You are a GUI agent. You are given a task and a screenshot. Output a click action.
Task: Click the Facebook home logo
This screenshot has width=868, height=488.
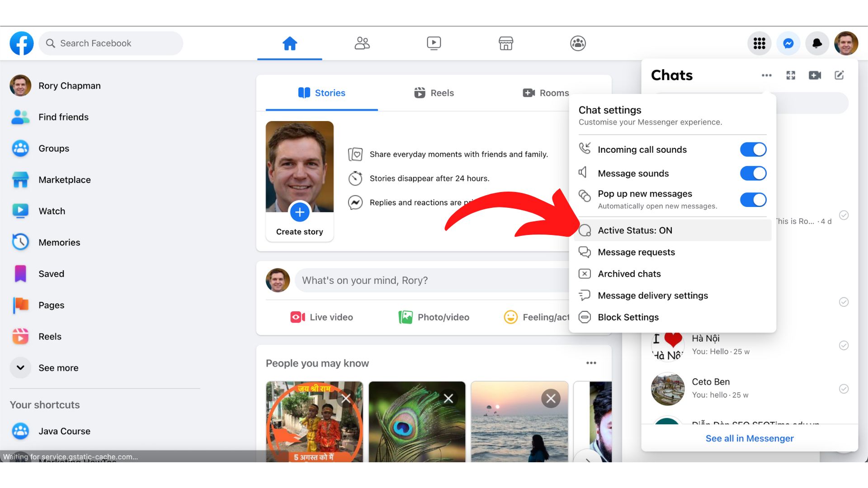21,43
